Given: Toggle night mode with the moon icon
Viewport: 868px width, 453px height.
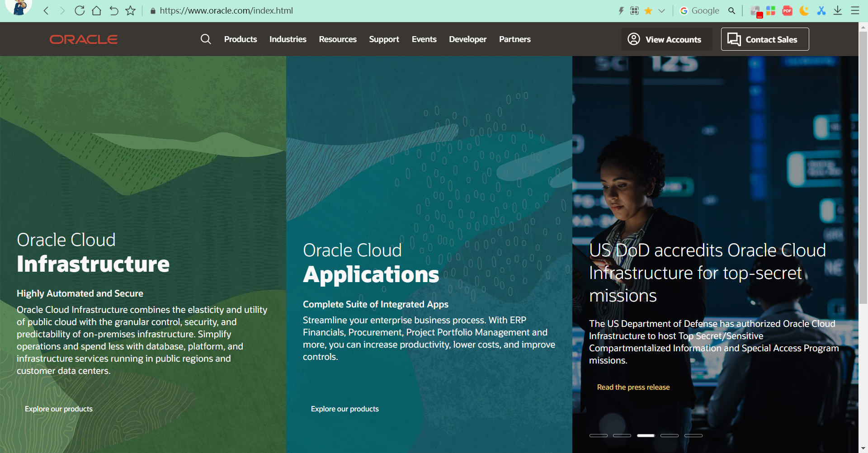Looking at the screenshot, I should tap(804, 10).
